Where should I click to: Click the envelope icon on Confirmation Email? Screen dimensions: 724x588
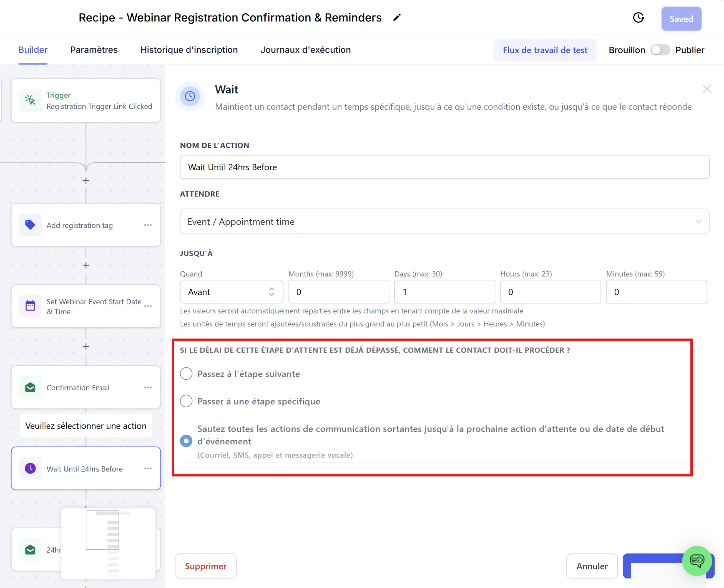click(x=30, y=387)
